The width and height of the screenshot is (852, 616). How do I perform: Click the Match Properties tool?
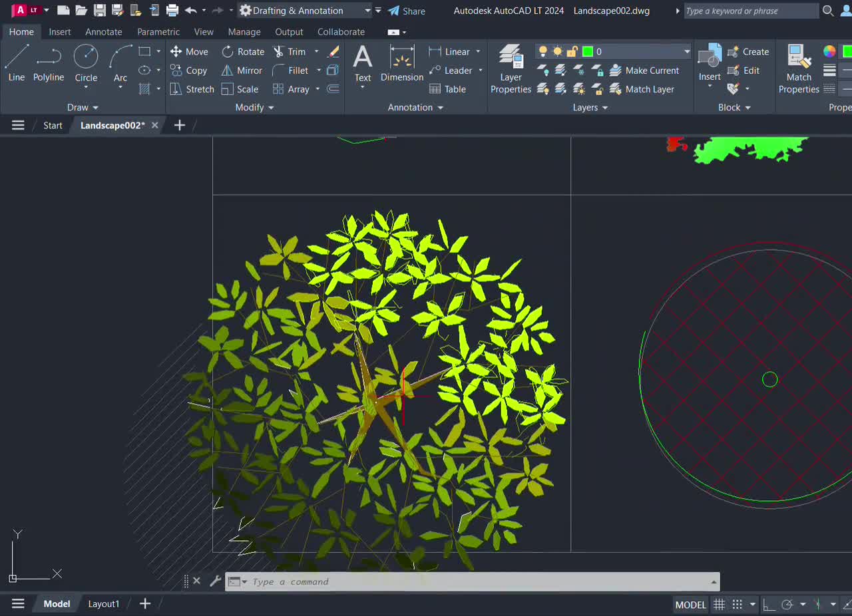[x=798, y=69]
